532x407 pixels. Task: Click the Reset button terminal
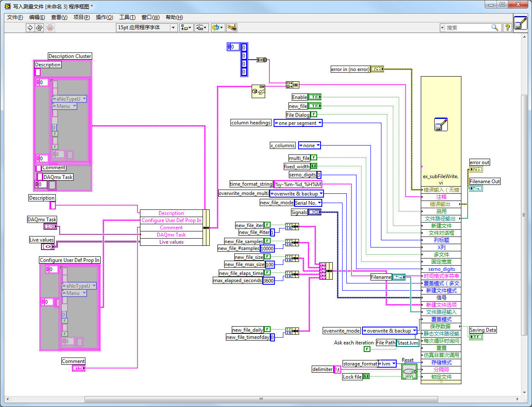click(409, 372)
